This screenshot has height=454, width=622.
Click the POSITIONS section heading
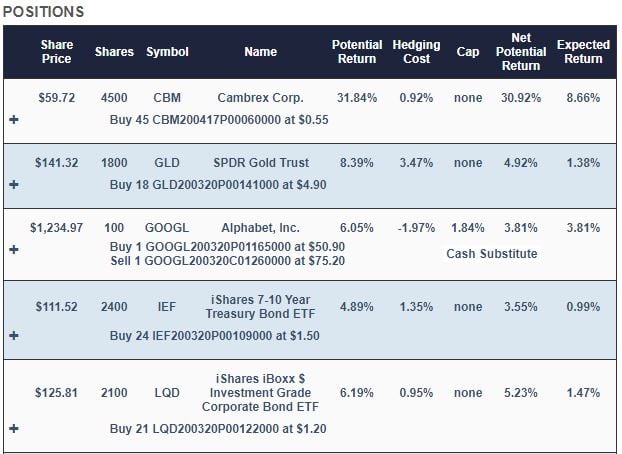coord(44,12)
